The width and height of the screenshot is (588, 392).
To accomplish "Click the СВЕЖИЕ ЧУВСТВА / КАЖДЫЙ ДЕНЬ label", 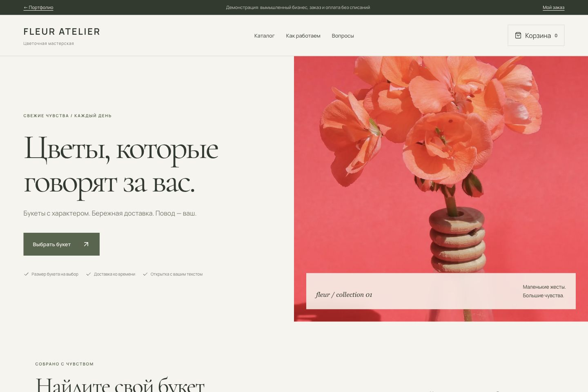I will click(67, 116).
